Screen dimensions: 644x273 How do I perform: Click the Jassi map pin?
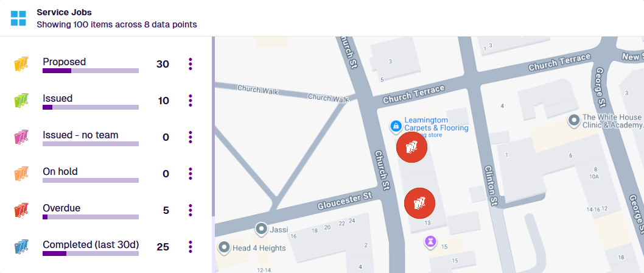(262, 229)
